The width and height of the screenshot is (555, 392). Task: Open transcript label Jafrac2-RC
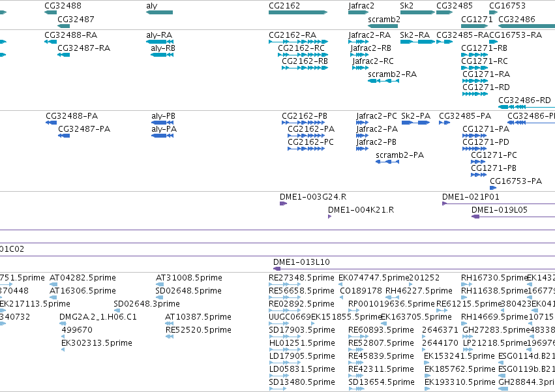tap(372, 61)
